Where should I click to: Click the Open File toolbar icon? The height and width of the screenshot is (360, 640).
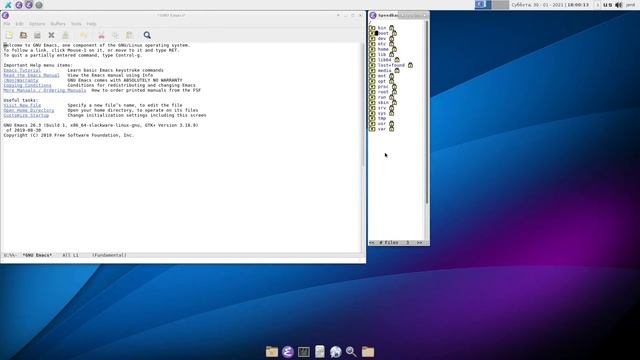point(23,35)
